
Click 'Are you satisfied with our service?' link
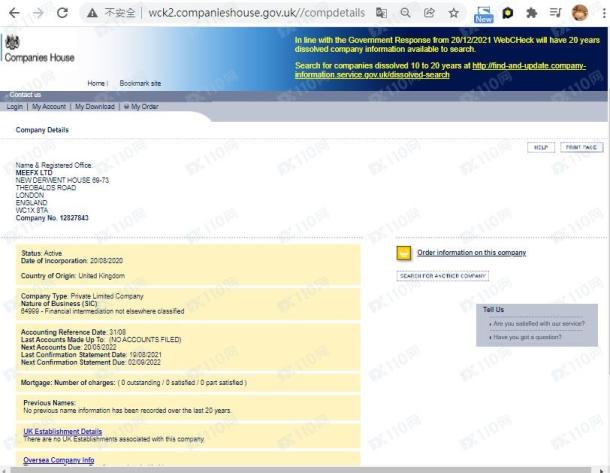(x=539, y=324)
